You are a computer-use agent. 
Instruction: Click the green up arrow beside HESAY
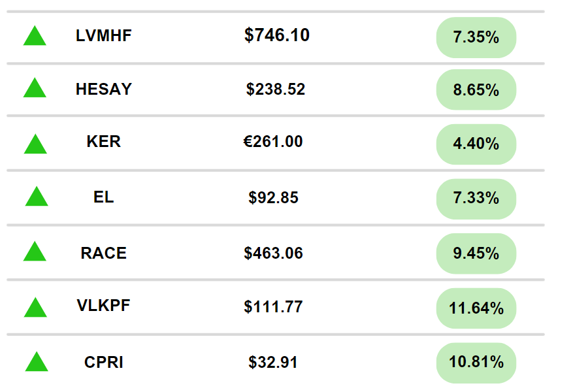coord(35,88)
